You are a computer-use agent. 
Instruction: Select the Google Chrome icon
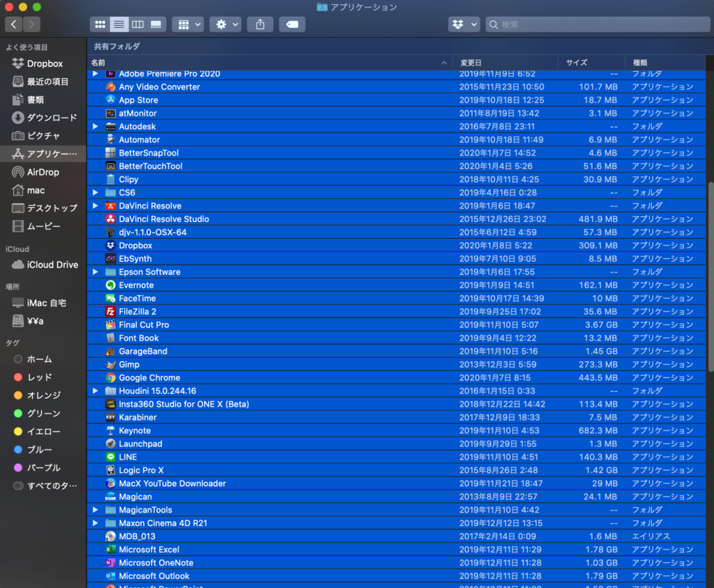click(111, 377)
